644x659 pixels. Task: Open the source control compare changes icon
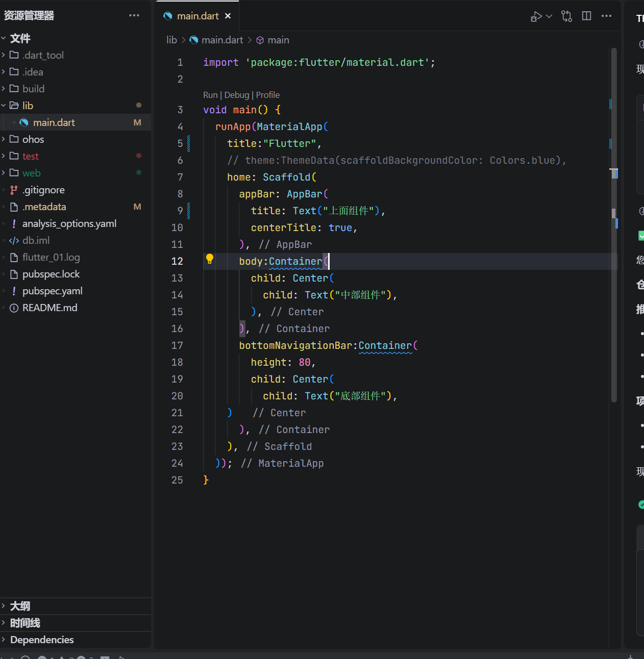click(566, 16)
